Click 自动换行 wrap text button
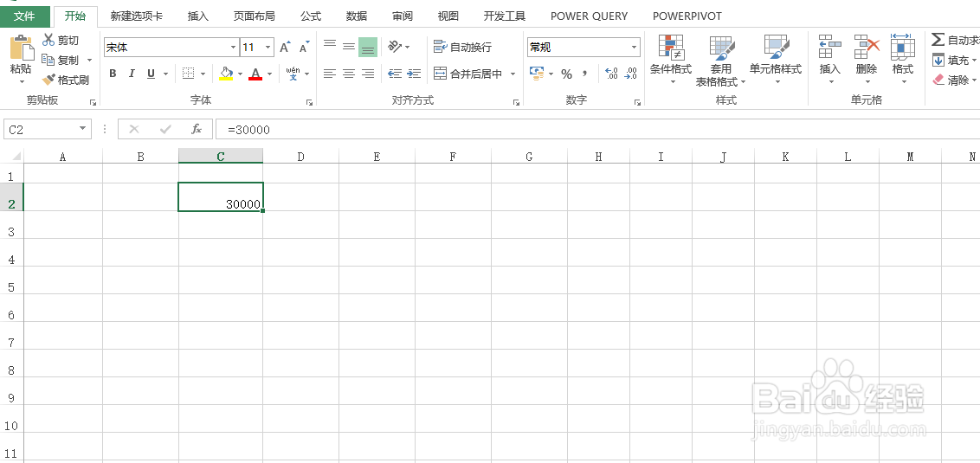The image size is (980, 463). click(462, 47)
